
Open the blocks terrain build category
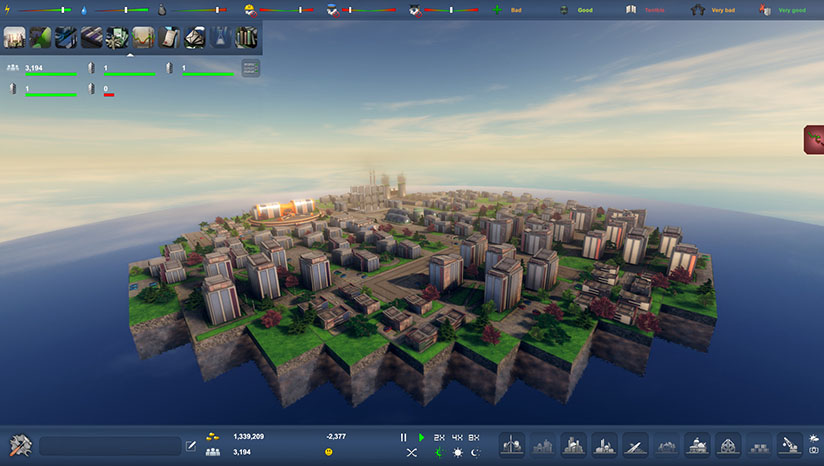click(x=759, y=445)
